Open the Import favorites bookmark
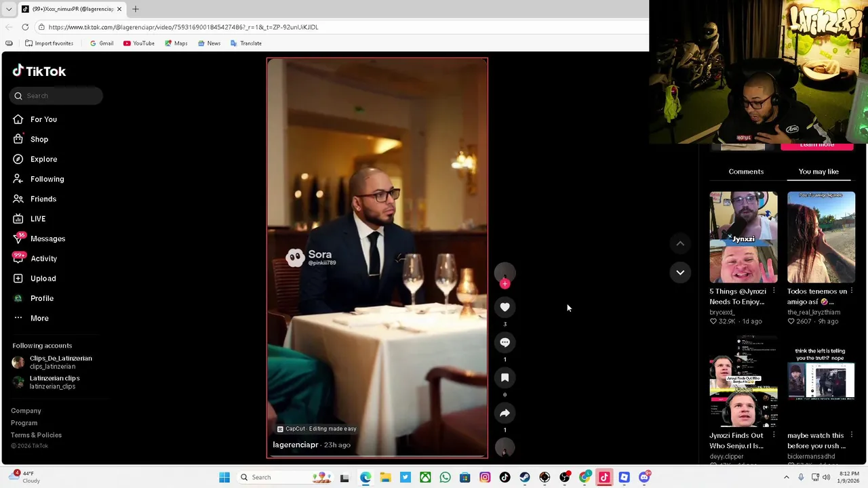The height and width of the screenshot is (488, 868). pos(49,43)
